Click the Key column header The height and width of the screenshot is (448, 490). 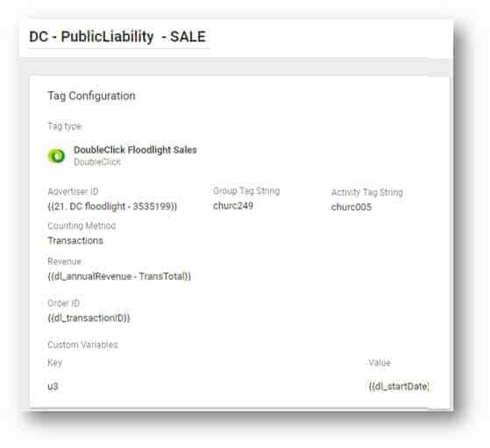click(54, 363)
